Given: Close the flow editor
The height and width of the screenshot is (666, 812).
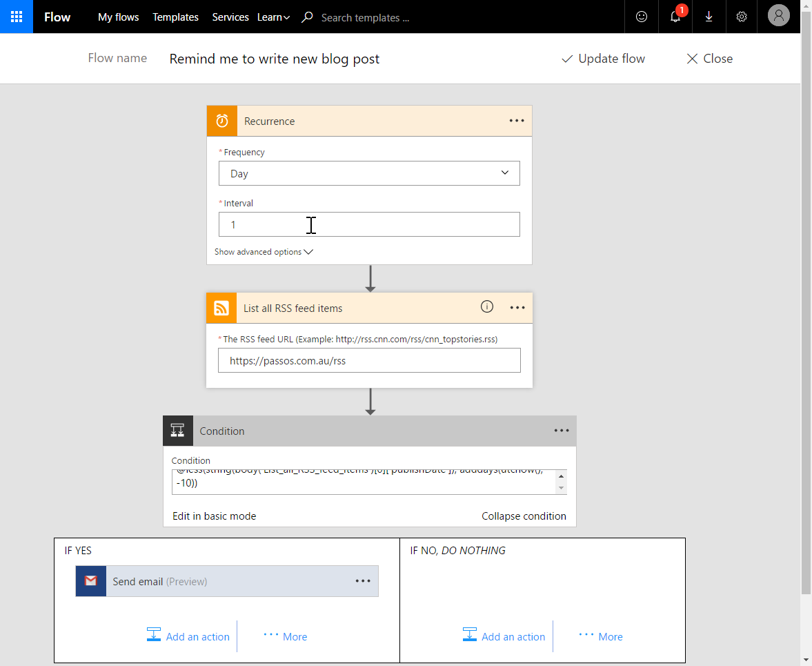Looking at the screenshot, I should point(709,59).
